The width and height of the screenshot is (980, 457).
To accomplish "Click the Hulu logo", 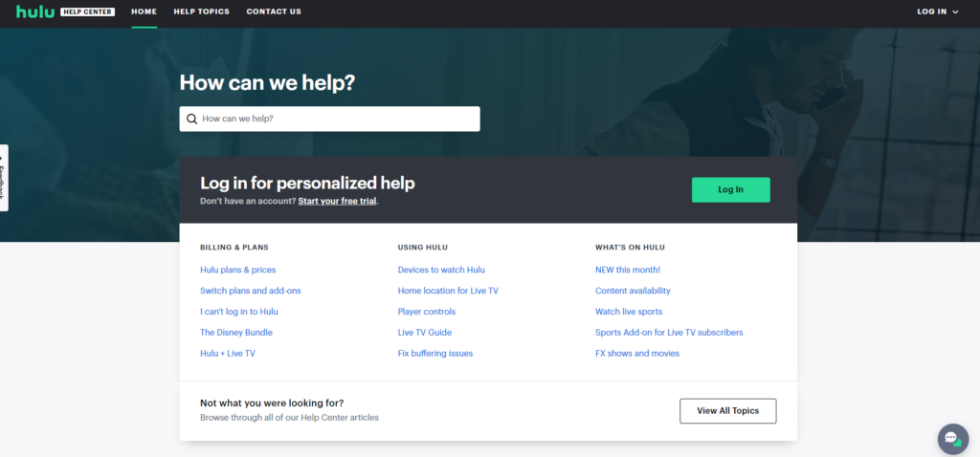I will [35, 11].
